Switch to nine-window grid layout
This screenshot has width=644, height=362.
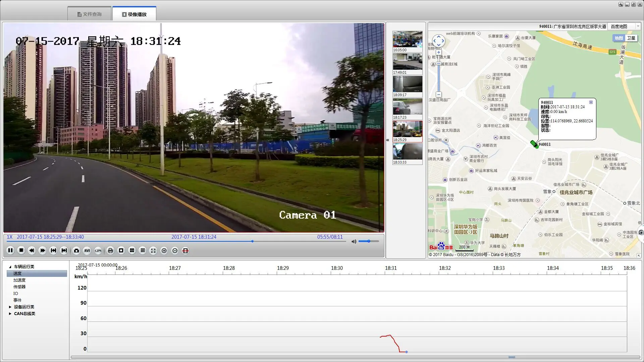click(143, 251)
